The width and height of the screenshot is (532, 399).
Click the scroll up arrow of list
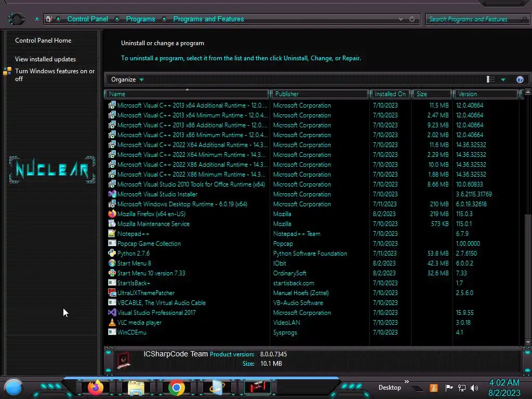(528, 92)
